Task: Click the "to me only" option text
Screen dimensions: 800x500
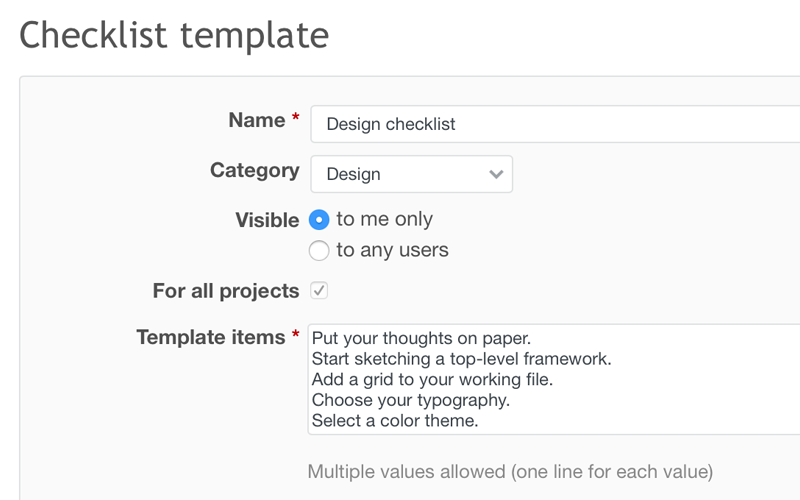Action: 384,219
